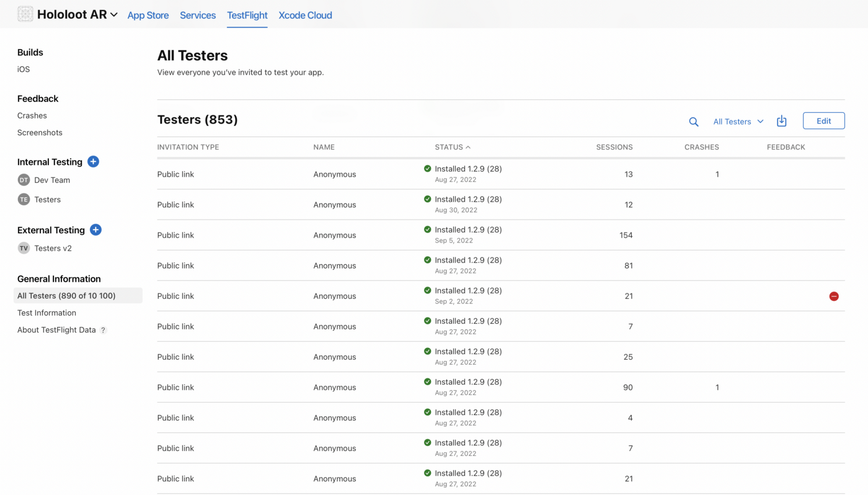The width and height of the screenshot is (868, 495).
Task: Click the Dev Team group avatar
Action: tap(24, 181)
